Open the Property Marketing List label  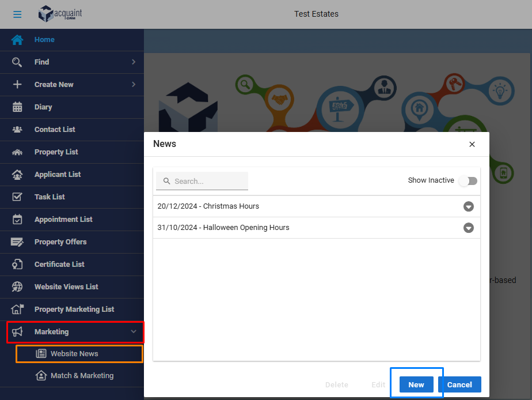[74, 310]
